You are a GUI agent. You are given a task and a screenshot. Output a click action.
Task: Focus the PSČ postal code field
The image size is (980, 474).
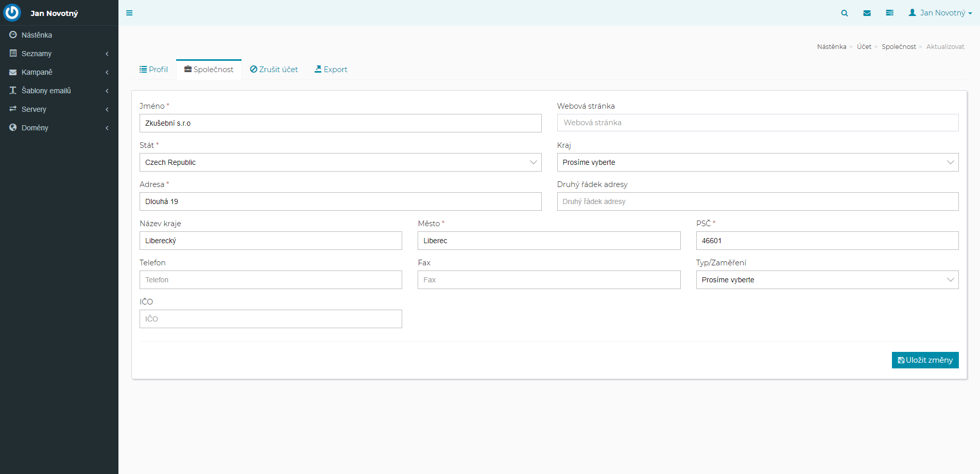827,241
